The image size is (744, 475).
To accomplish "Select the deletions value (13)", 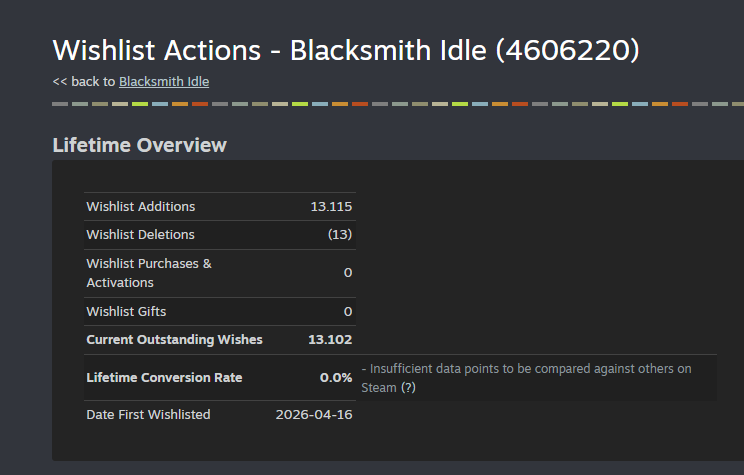I will (x=340, y=234).
